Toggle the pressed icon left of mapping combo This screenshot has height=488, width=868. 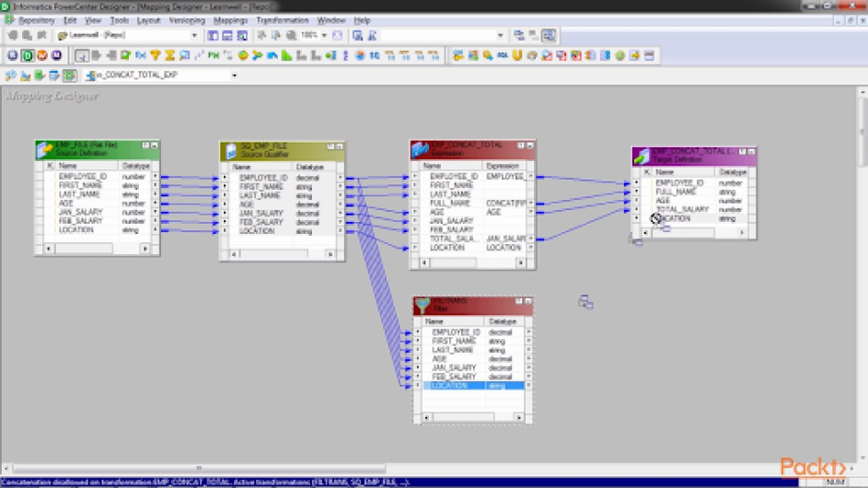(x=69, y=76)
